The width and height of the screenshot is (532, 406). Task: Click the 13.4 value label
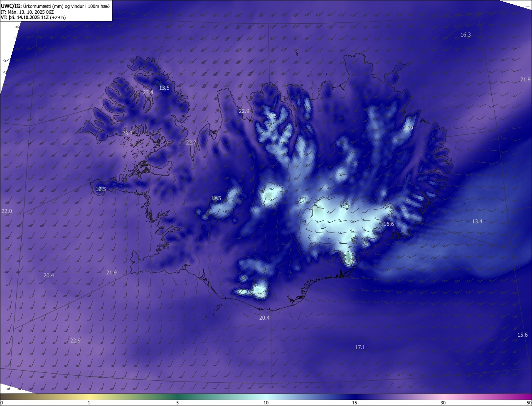tap(477, 222)
